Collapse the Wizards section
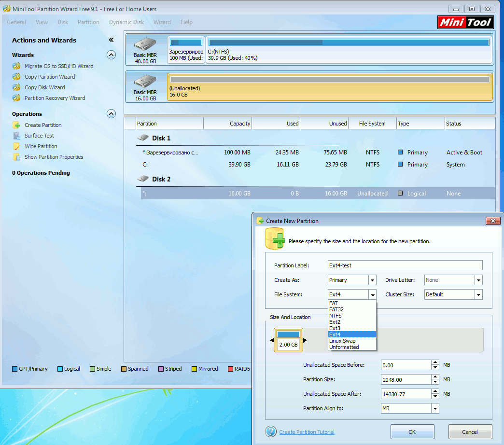 point(111,55)
